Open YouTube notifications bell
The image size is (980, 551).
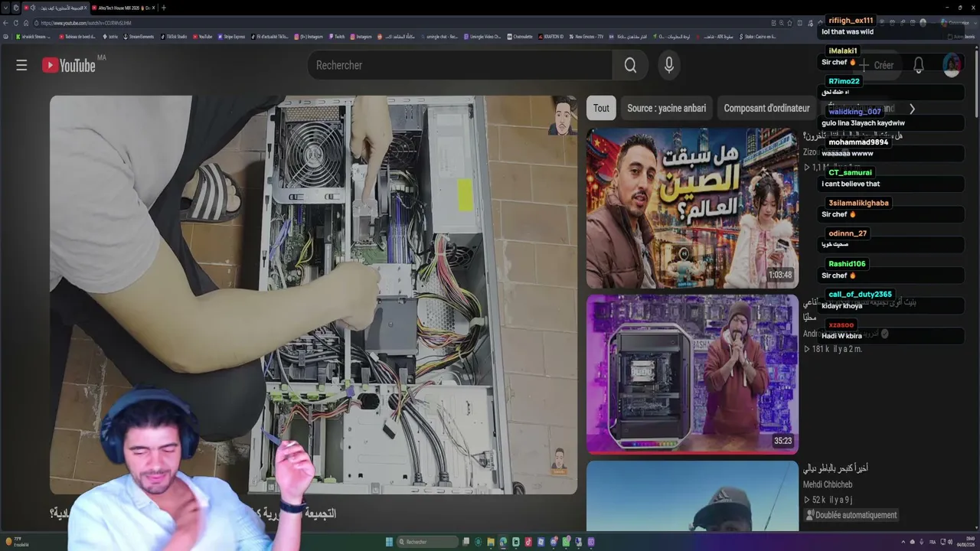tap(918, 65)
